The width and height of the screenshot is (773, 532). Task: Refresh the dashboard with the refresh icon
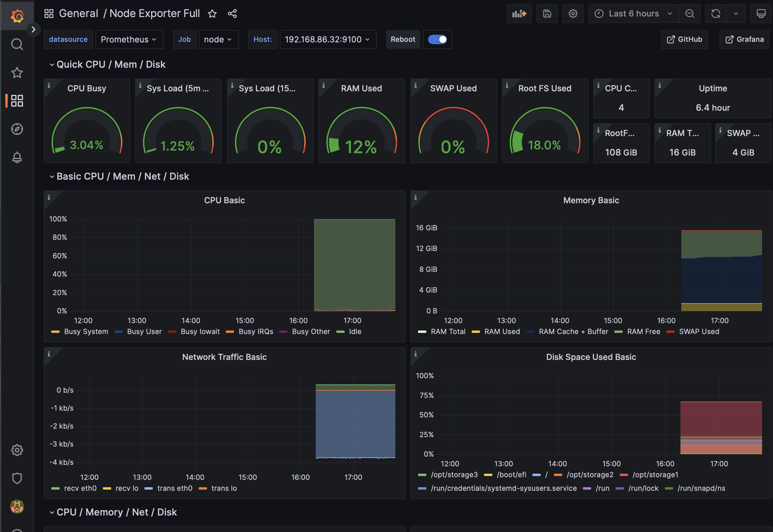(x=716, y=14)
